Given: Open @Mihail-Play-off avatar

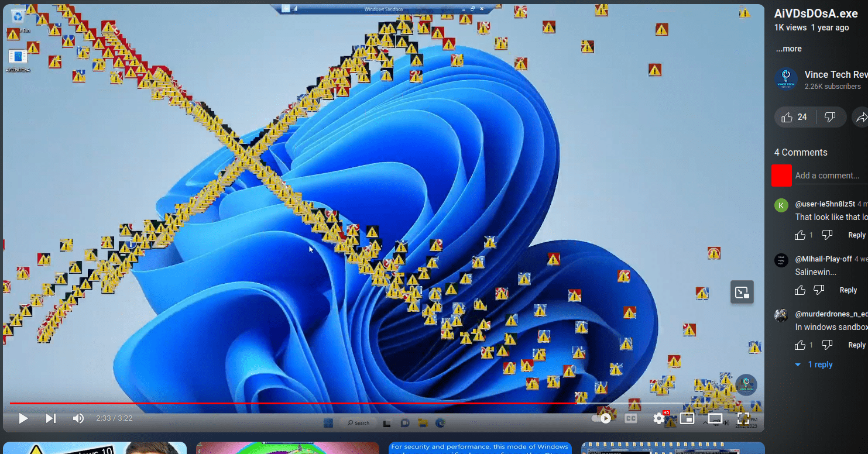Looking at the screenshot, I should pos(781,260).
